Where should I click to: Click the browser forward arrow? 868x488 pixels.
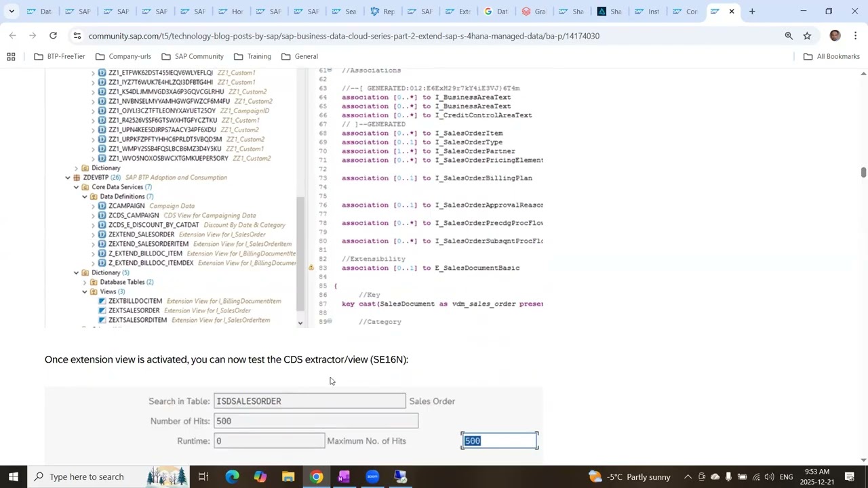click(33, 35)
